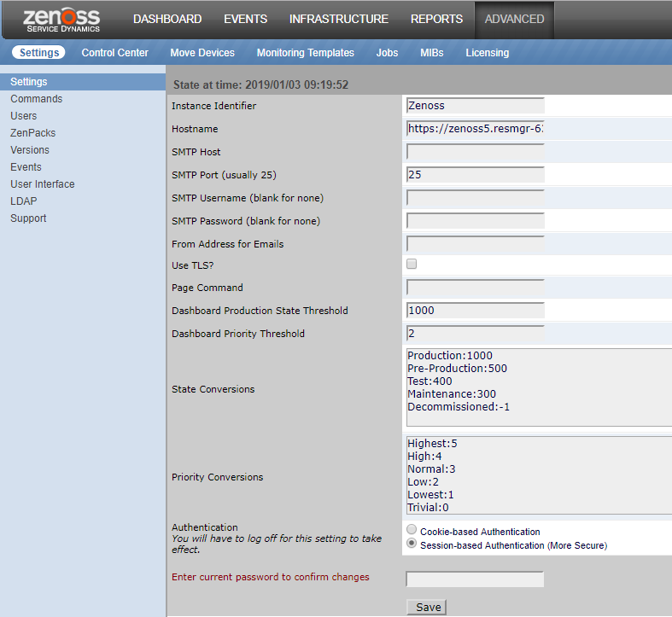Go to the Events top menu
This screenshot has width=672, height=617.
[x=245, y=19]
